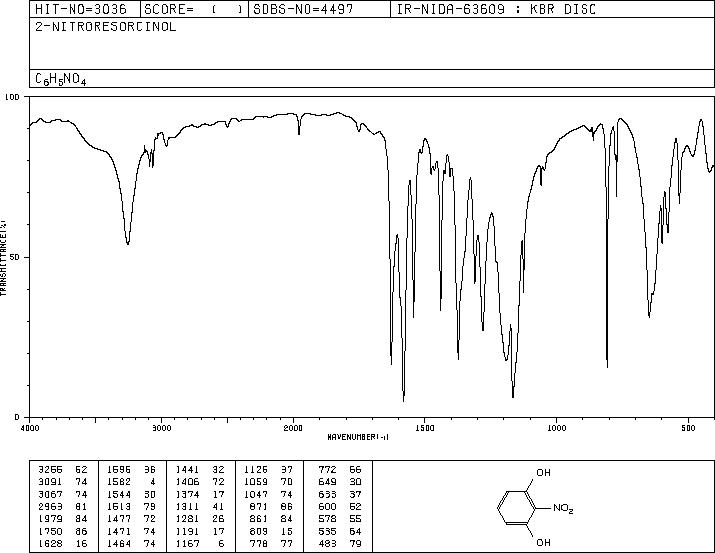Select peak table entry 1582
The image size is (715, 553).
point(119,482)
